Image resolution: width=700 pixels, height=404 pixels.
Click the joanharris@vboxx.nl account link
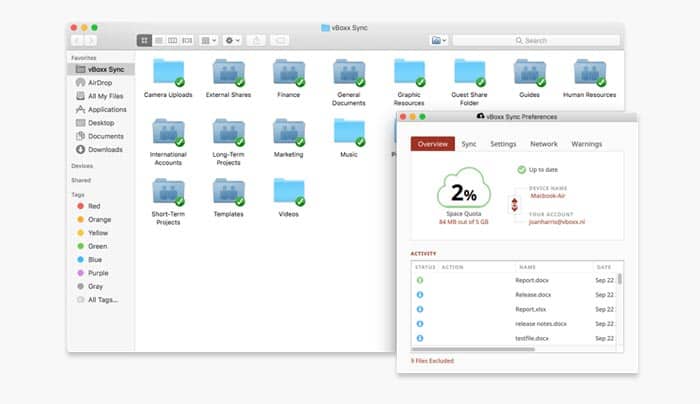(558, 221)
